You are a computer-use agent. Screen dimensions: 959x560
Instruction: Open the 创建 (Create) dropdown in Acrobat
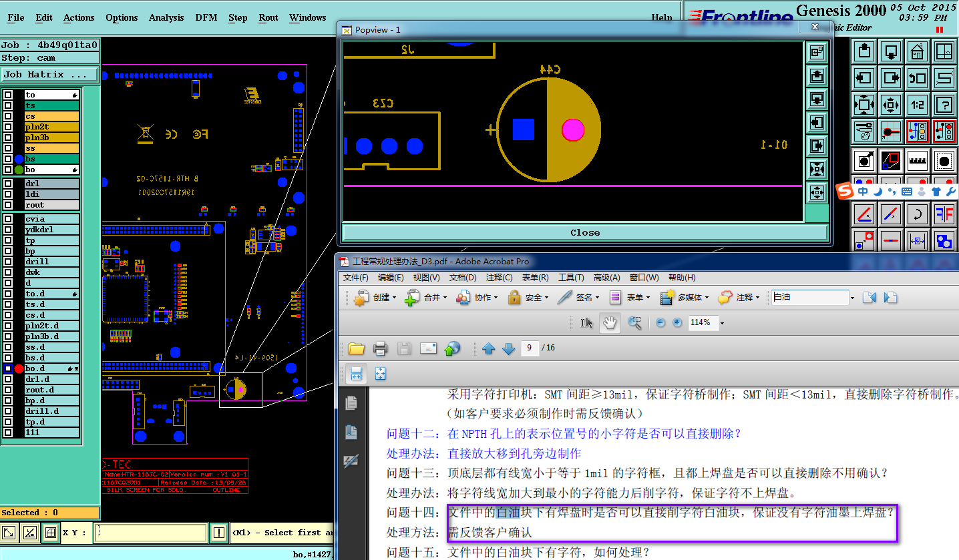coord(375,298)
